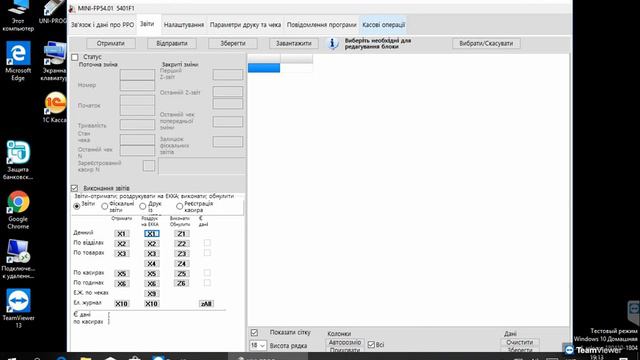Click the Z4 button
640x360 pixels.
click(x=182, y=264)
